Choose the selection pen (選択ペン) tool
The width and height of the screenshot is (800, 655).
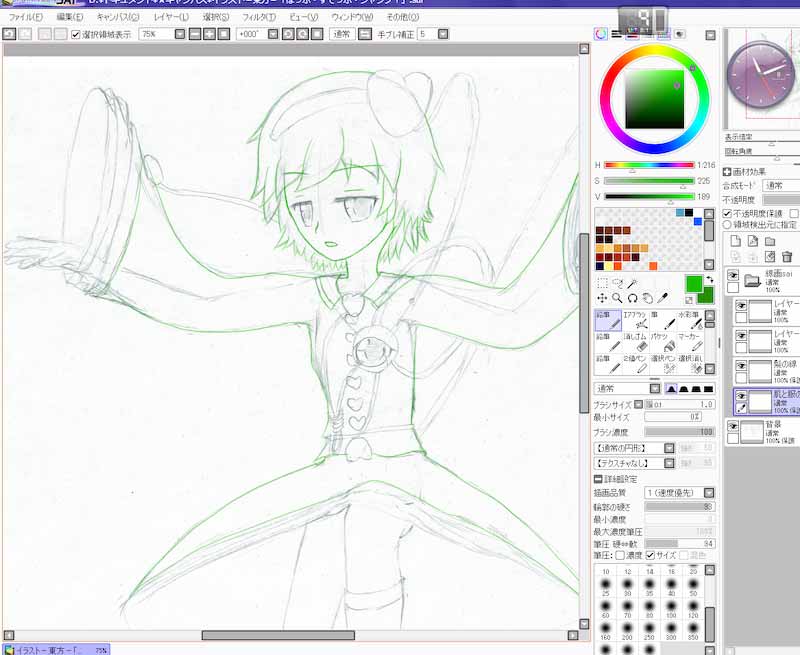(x=662, y=364)
